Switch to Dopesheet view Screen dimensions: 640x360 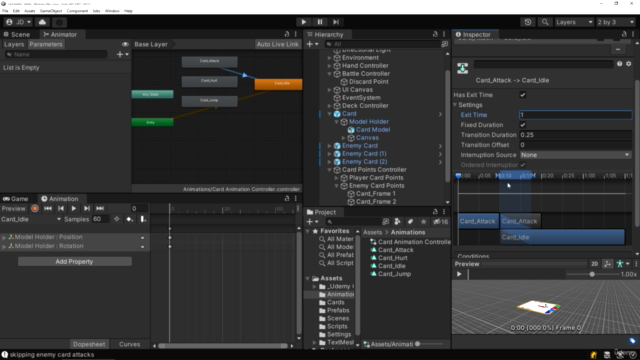89,344
